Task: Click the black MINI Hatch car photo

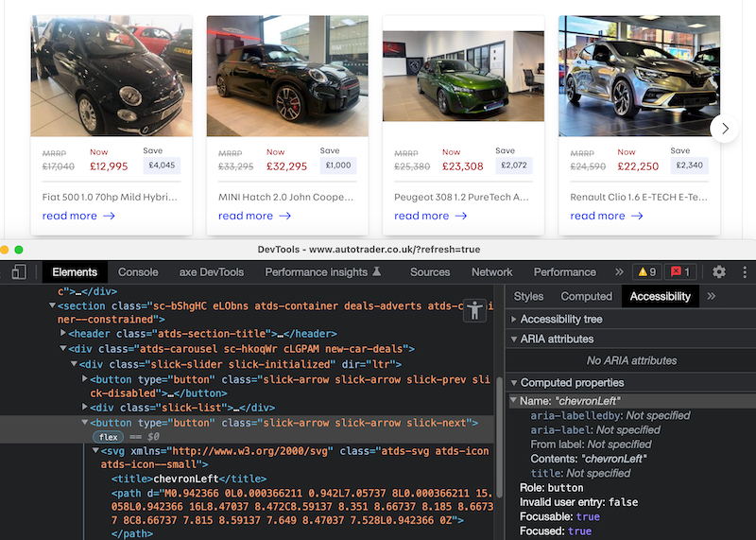Action: coord(287,76)
